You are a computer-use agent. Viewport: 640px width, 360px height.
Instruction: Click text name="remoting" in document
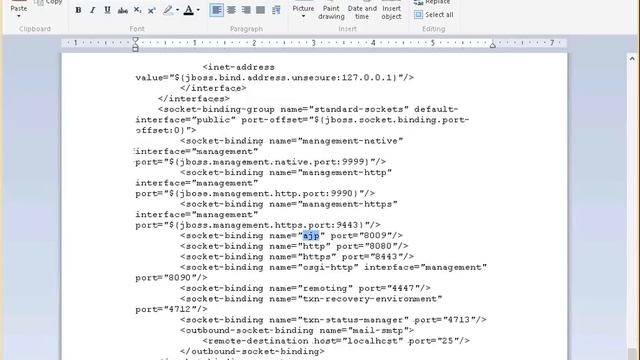(311, 288)
